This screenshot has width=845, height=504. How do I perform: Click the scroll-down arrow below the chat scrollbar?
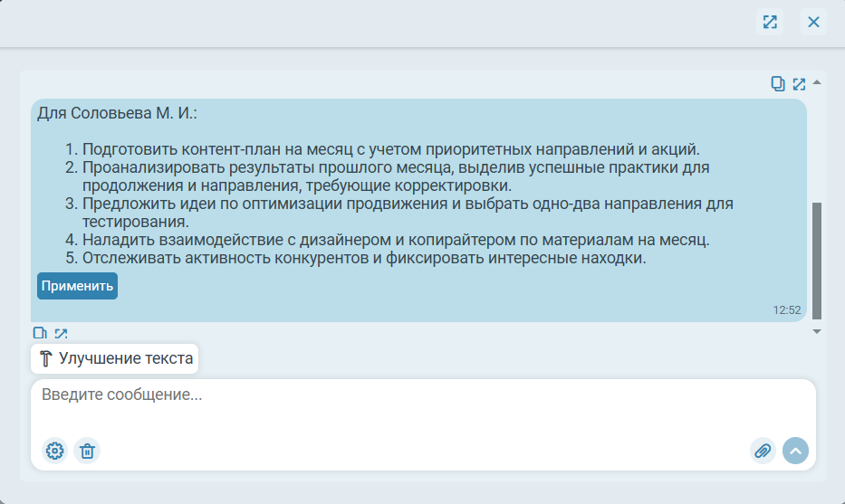817,332
